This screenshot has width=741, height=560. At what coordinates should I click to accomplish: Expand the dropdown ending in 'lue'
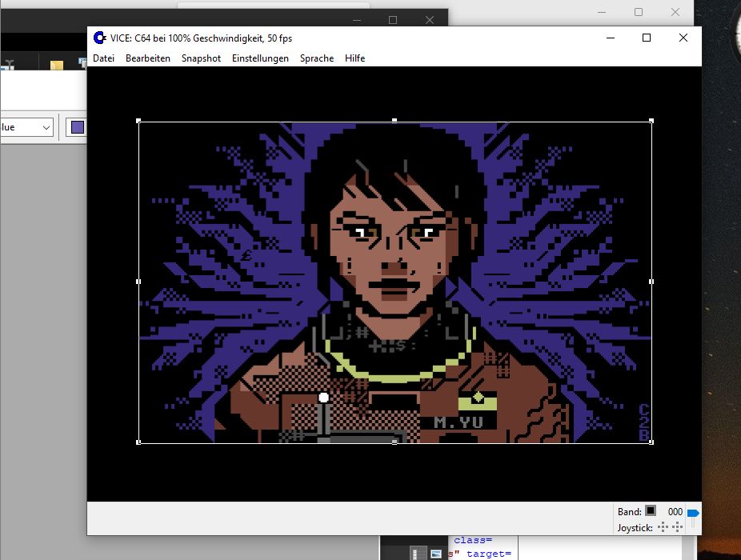tap(46, 127)
